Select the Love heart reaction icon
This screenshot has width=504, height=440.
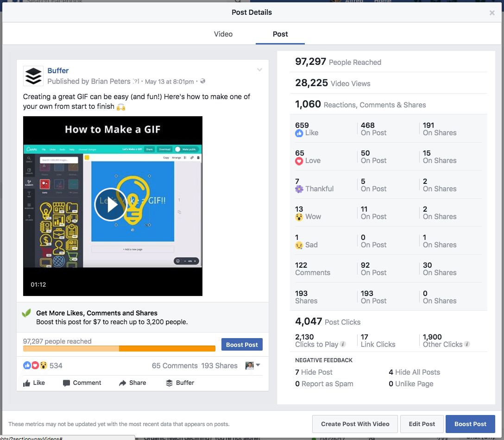pyautogui.click(x=300, y=161)
